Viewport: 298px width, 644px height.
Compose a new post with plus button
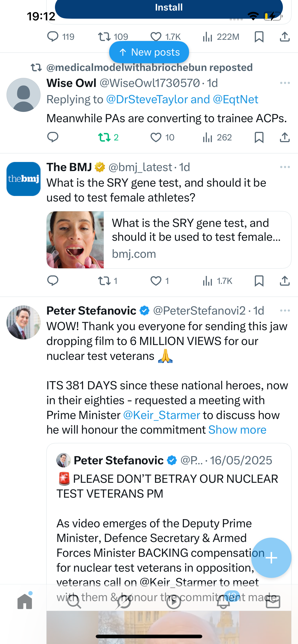271,558
